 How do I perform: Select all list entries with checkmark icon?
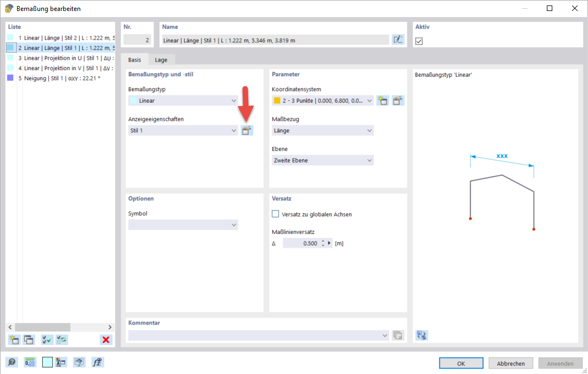click(47, 339)
